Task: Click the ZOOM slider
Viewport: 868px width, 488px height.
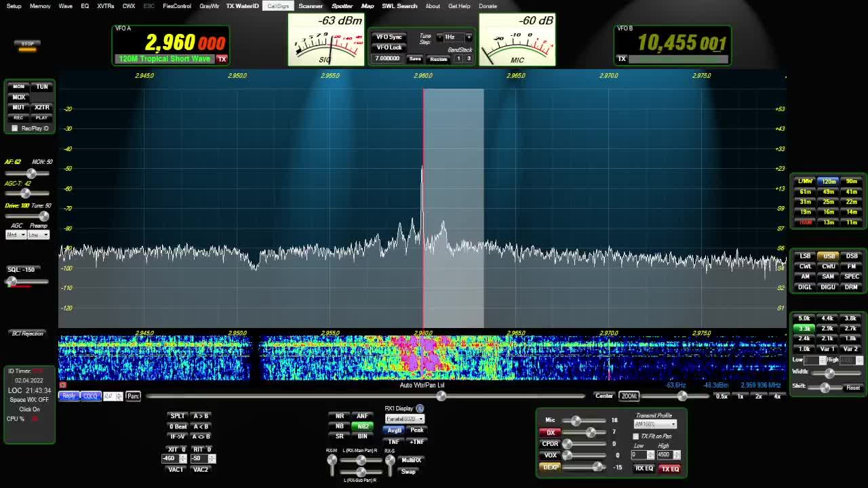Action: pyautogui.click(x=676, y=396)
